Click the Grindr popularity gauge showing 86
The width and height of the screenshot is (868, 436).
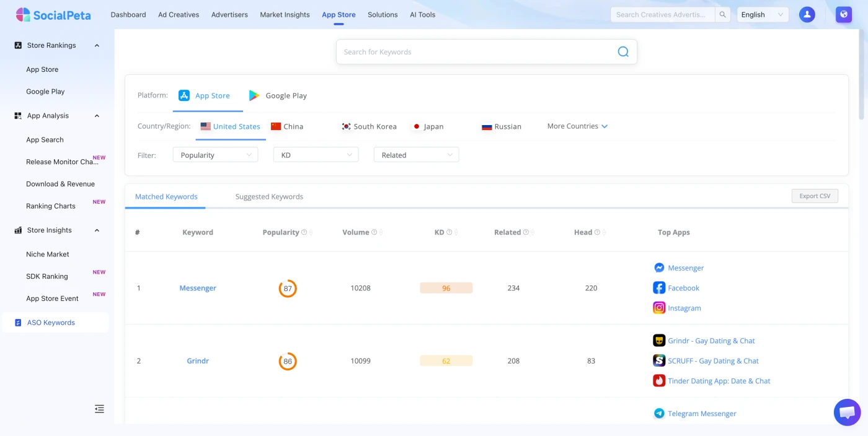point(288,361)
